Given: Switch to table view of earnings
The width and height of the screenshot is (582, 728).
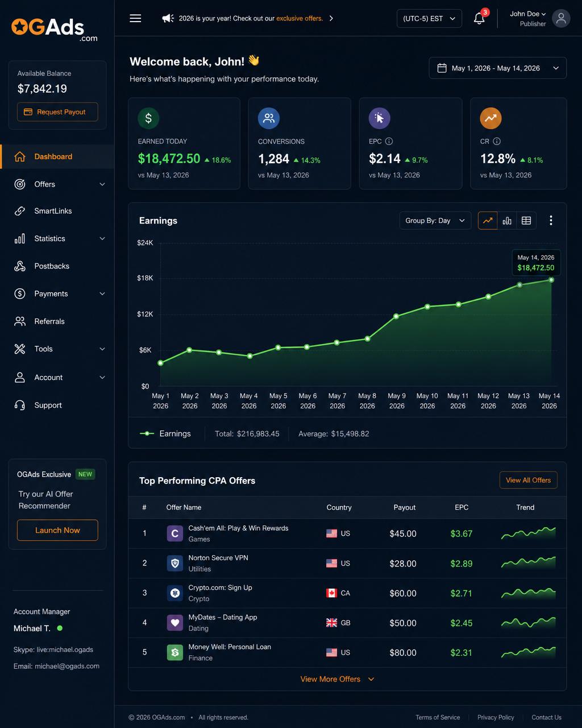Looking at the screenshot, I should 526,221.
